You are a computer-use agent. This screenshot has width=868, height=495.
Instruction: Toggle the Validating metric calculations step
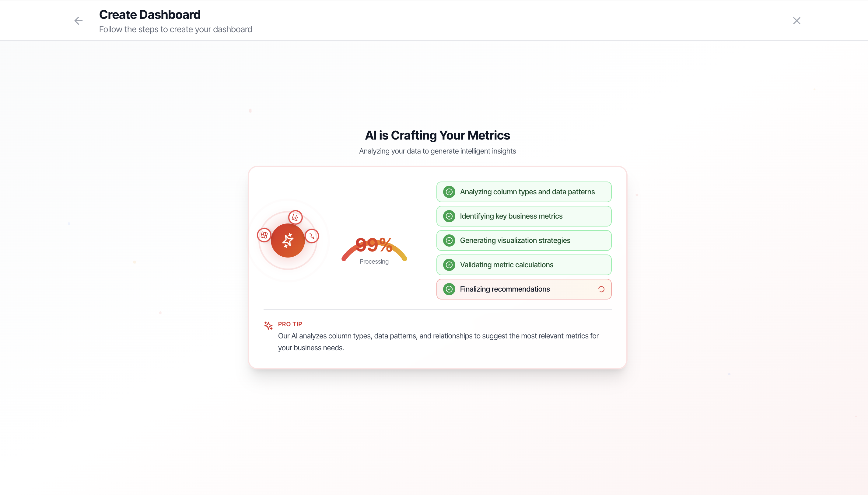coord(523,265)
